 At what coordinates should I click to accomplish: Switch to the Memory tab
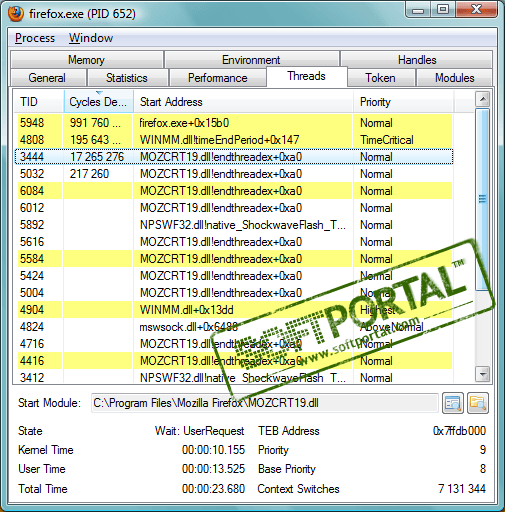click(87, 60)
